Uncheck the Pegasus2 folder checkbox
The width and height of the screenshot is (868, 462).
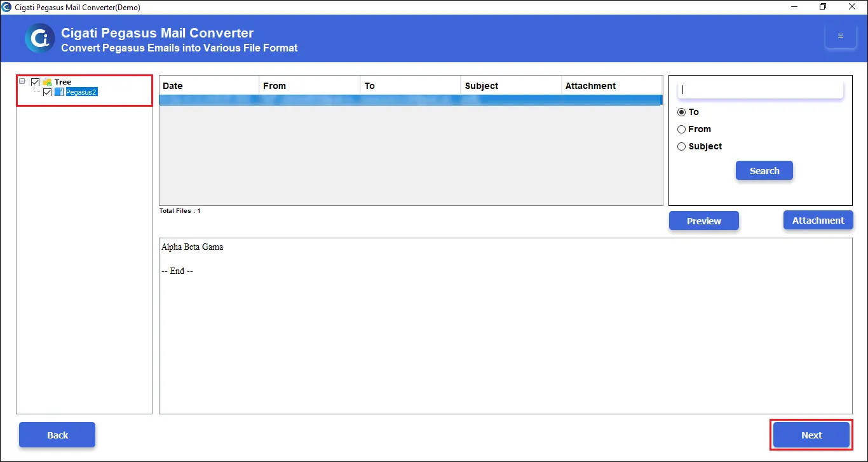pos(47,92)
